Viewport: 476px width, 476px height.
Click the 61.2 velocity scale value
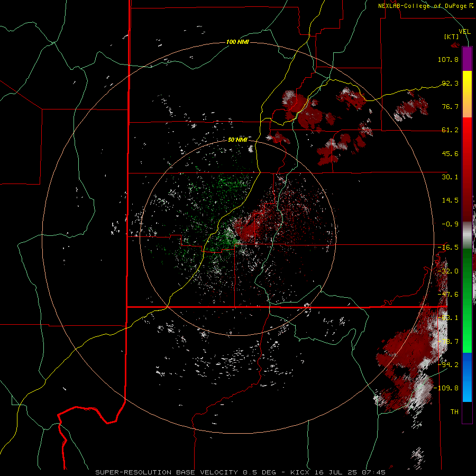click(450, 130)
